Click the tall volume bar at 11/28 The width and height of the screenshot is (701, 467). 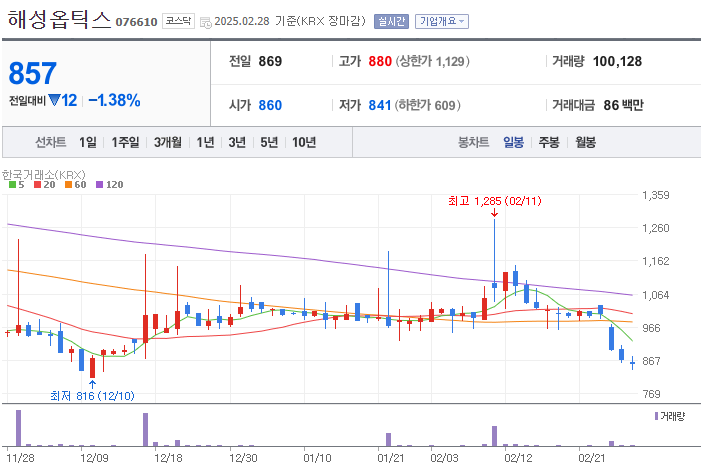coord(18,428)
